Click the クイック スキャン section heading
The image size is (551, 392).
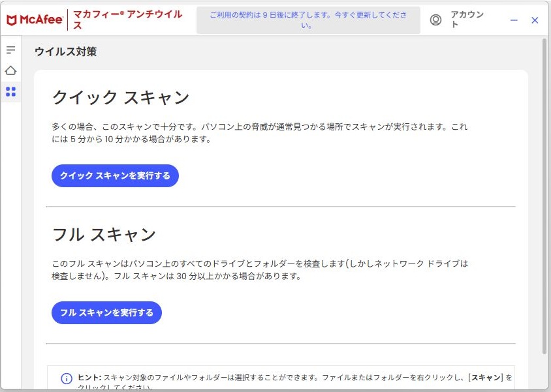(120, 98)
